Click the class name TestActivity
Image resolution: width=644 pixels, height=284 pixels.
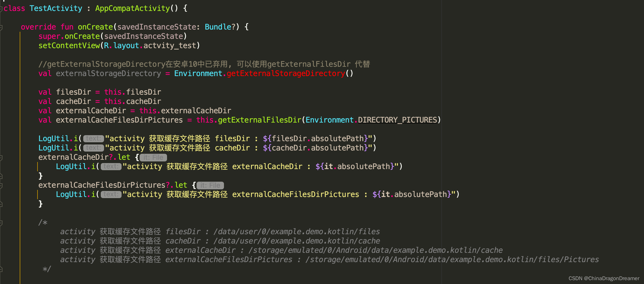pos(56,8)
